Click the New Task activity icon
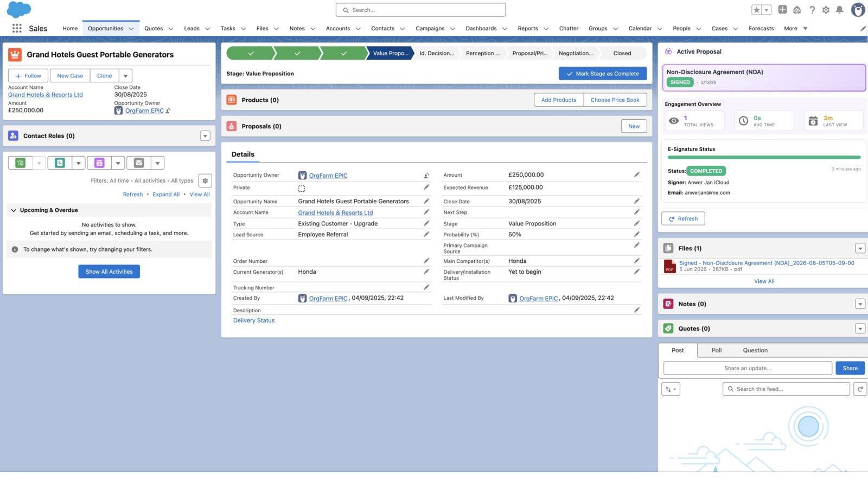The height and width of the screenshot is (478, 868). [x=21, y=163]
